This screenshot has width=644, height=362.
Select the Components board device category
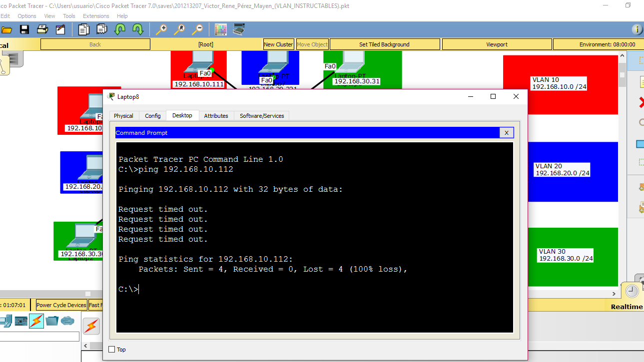click(x=21, y=321)
